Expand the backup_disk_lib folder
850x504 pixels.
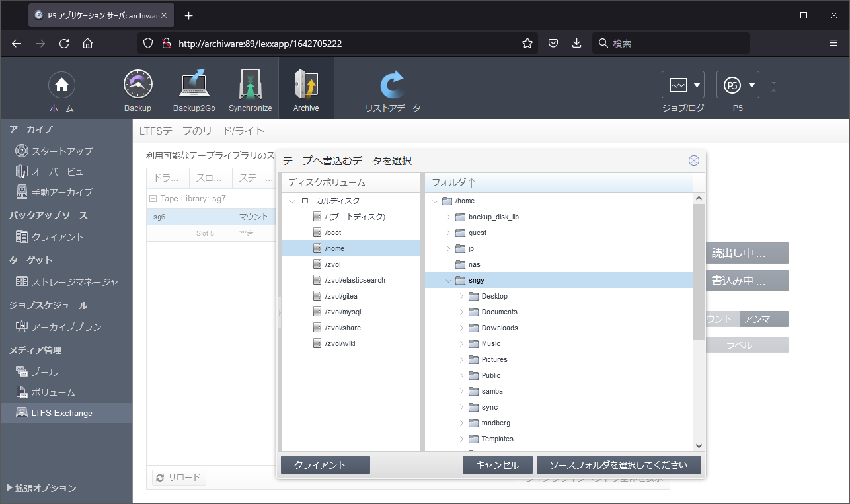click(448, 217)
